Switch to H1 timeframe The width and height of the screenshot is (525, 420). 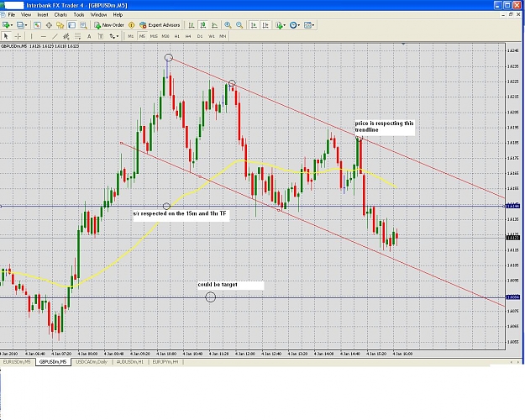[176, 36]
